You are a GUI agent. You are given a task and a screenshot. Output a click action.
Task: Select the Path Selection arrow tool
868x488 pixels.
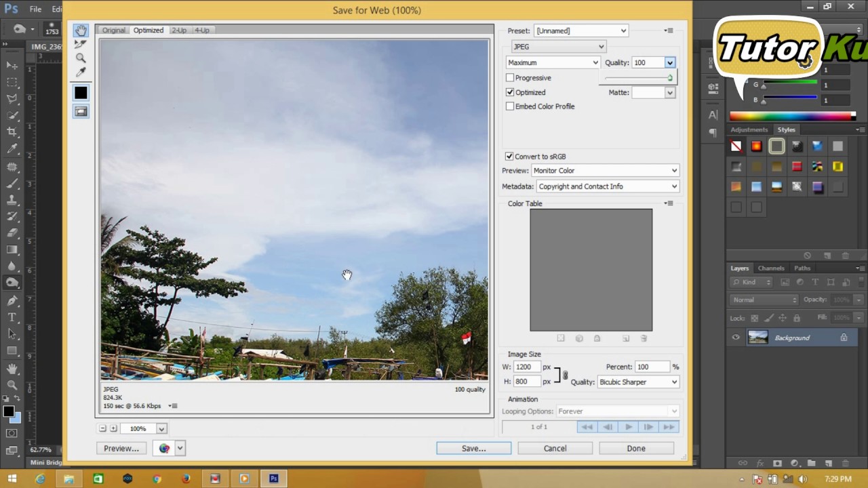tap(12, 334)
